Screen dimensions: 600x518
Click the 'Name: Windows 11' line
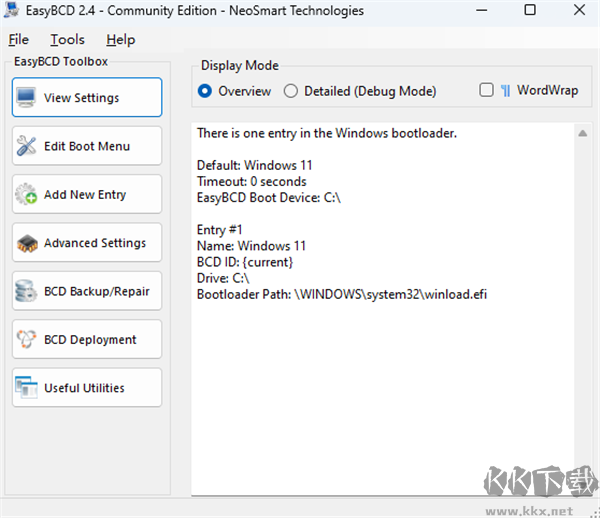coord(251,246)
